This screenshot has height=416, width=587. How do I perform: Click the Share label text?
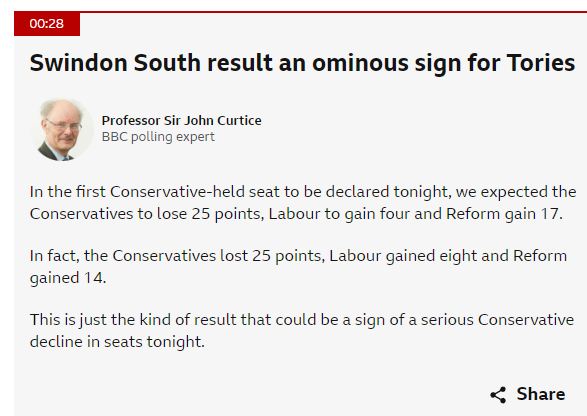tap(541, 394)
